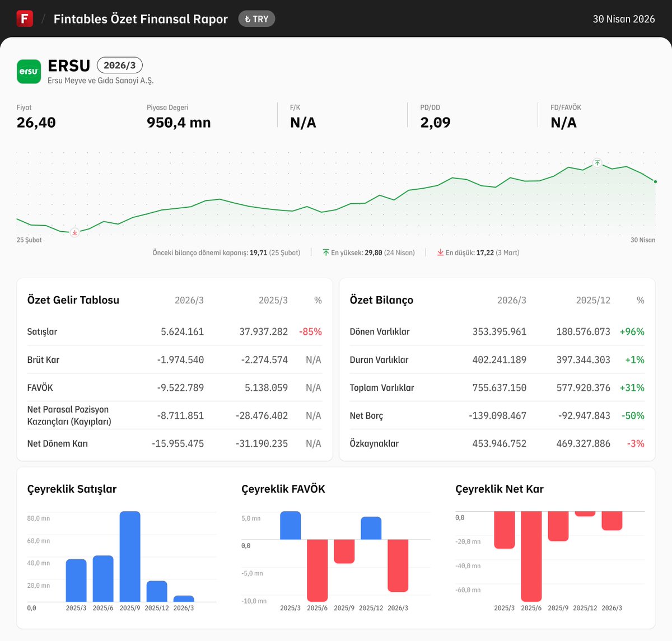Image resolution: width=672 pixels, height=641 pixels.
Task: Click the green ERSU company logo
Action: (29, 72)
